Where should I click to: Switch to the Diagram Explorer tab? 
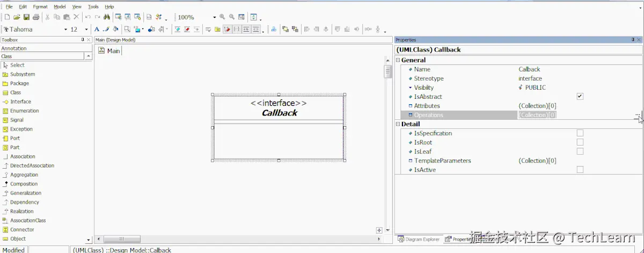419,239
